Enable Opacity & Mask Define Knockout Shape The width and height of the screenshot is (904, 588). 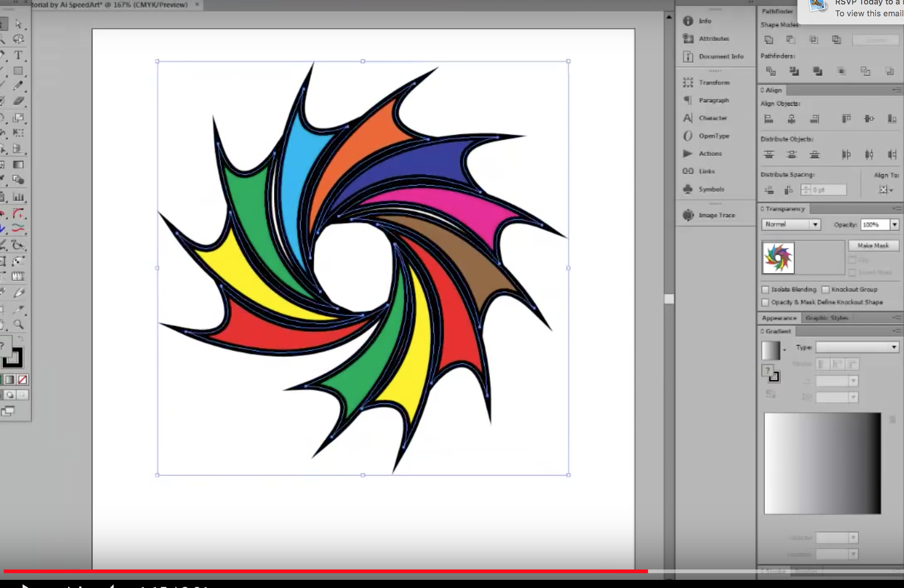(x=765, y=303)
